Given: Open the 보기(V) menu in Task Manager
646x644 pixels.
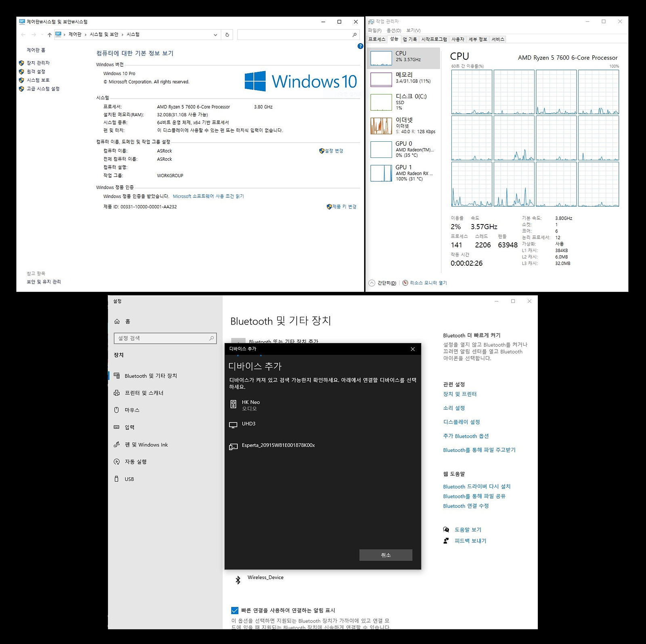Looking at the screenshot, I should (413, 30).
